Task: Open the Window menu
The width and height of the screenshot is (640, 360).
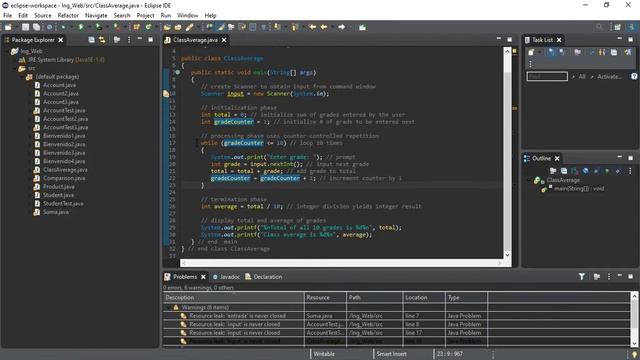Action: click(187, 16)
